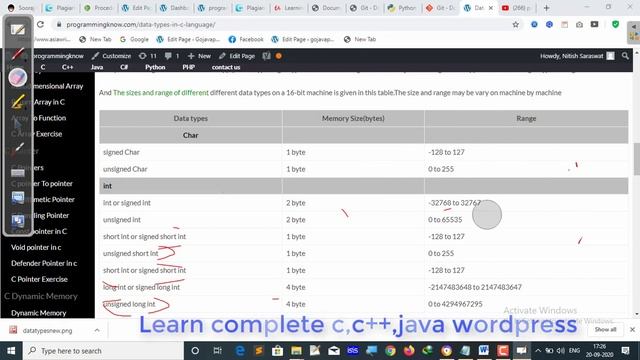Image resolution: width=640 pixels, height=360 pixels.
Task: Click Show all downloads button
Action: [605, 329]
